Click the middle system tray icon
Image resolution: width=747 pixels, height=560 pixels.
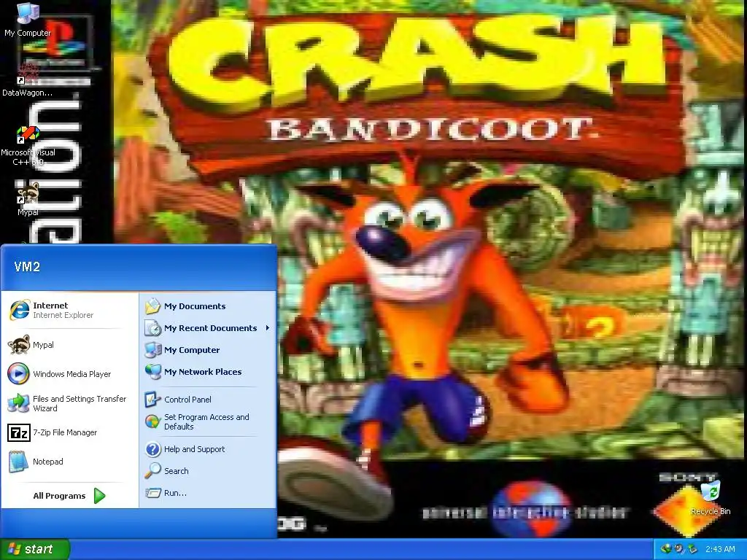[x=680, y=549]
